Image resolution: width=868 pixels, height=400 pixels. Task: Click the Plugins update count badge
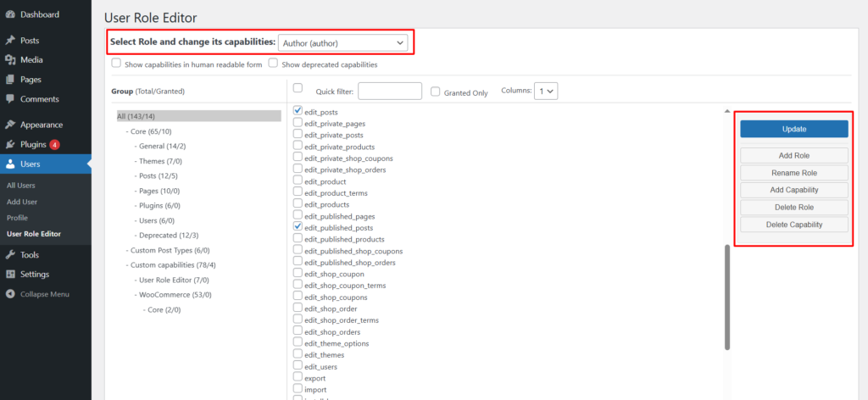[54, 145]
